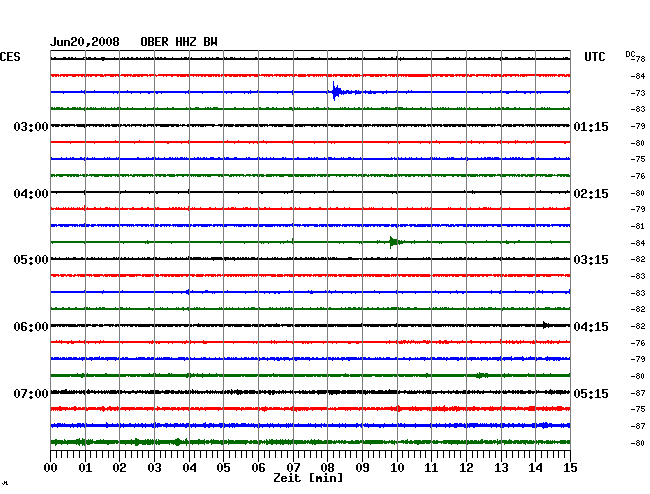Click the UTC column header

[x=594, y=57]
